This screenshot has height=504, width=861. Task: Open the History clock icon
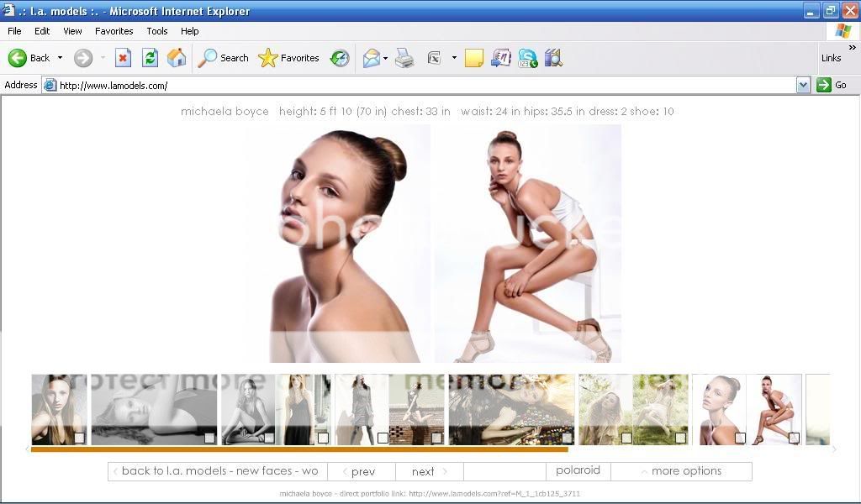[x=340, y=58]
